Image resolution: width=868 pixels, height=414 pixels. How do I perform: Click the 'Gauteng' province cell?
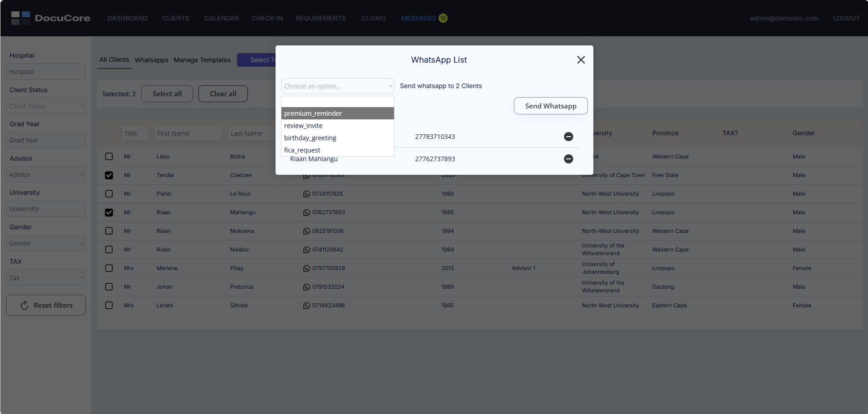(x=663, y=287)
